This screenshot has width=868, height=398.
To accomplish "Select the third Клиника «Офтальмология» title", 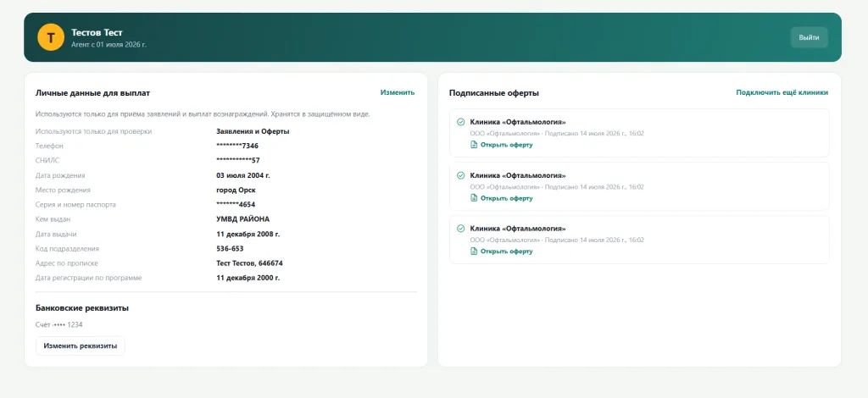I will pyautogui.click(x=518, y=229).
